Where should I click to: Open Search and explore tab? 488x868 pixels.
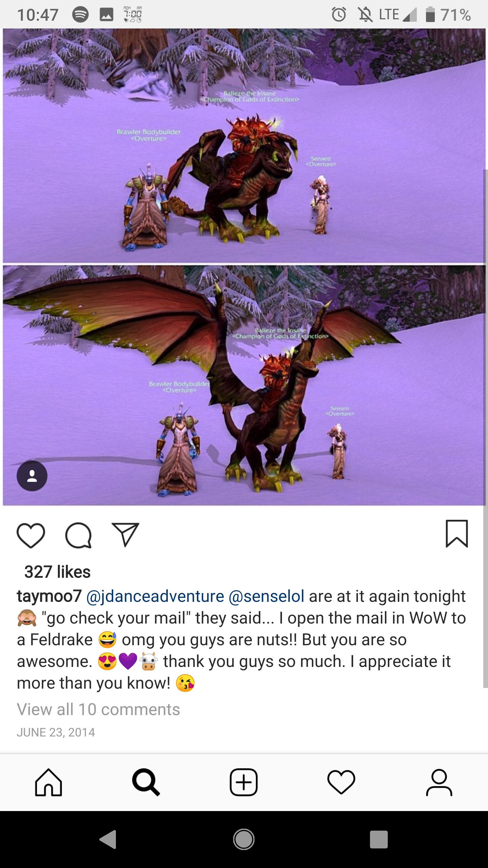coord(146,782)
